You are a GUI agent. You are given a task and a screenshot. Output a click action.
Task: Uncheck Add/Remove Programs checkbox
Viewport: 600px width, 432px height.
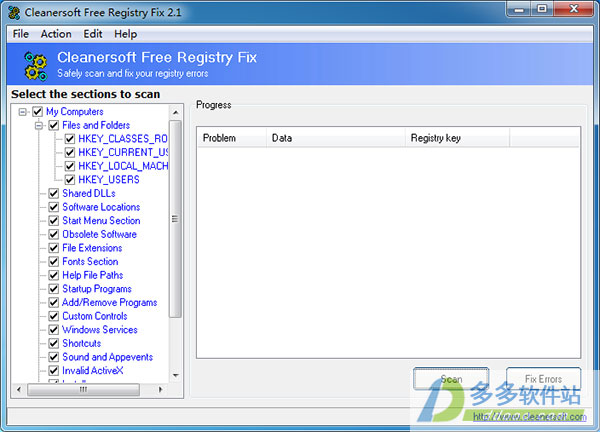pos(54,302)
